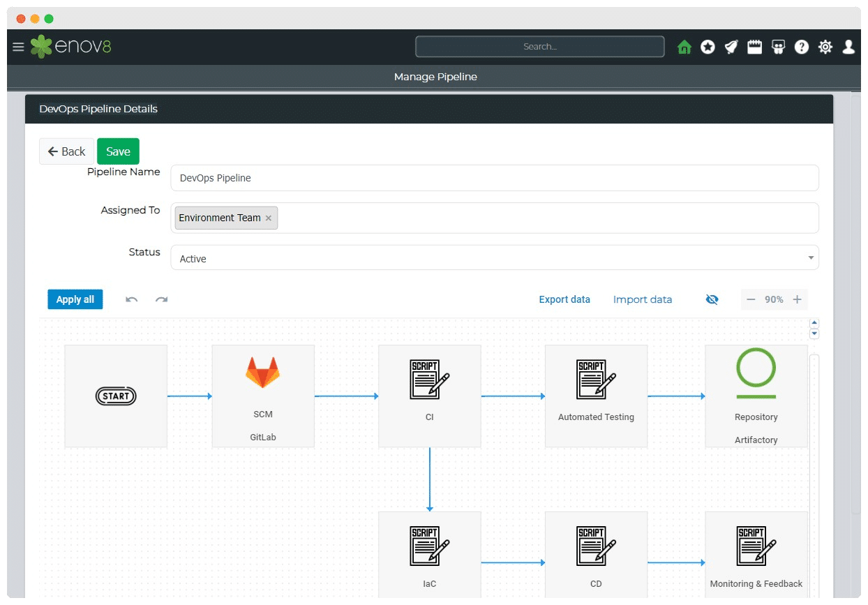Zoom out with the minus button

[x=751, y=299]
